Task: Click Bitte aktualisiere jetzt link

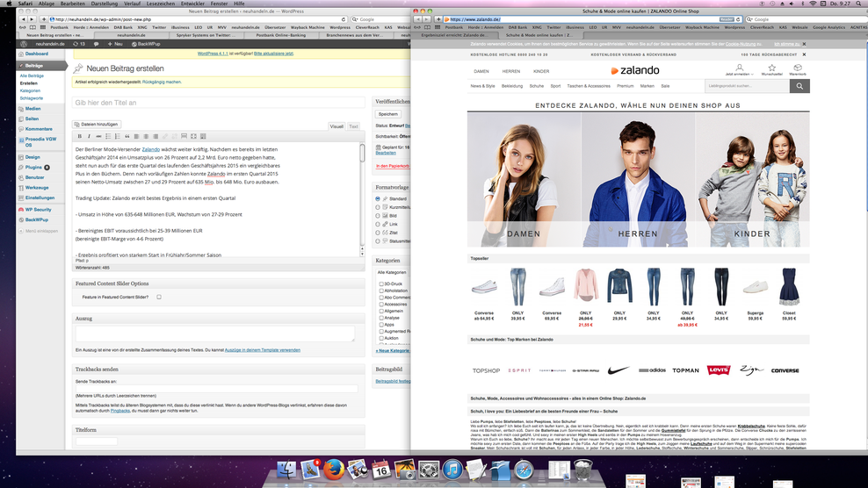Action: point(273,54)
